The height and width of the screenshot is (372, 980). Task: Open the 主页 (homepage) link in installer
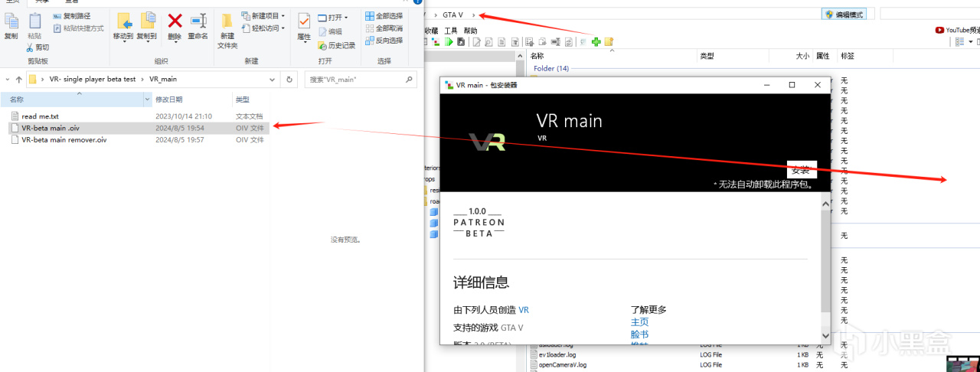tap(639, 322)
